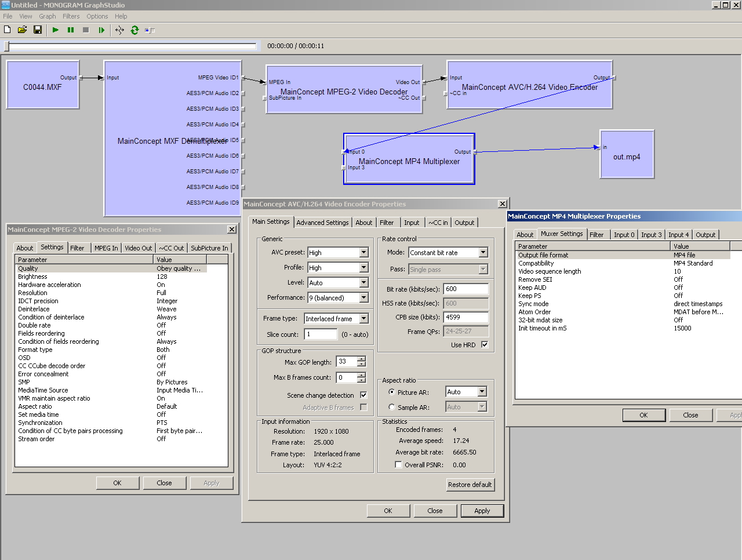742x560 pixels.
Task: Save the graph with floppy icon
Action: [38, 30]
